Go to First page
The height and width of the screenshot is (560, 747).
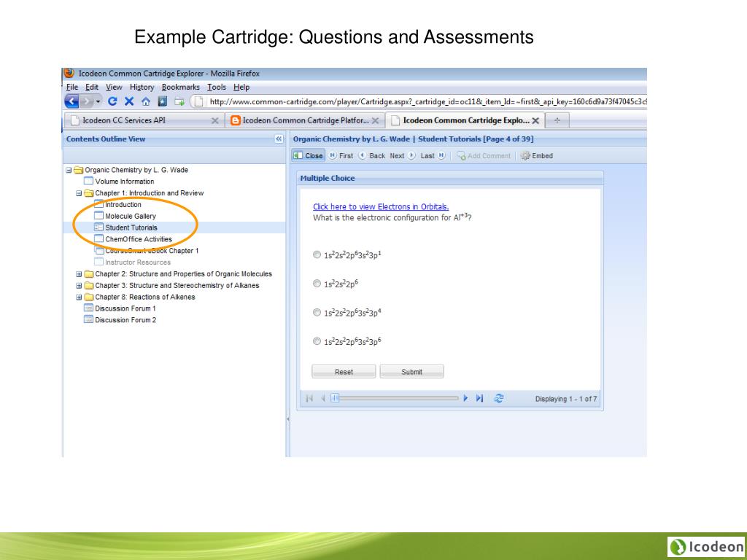click(341, 156)
